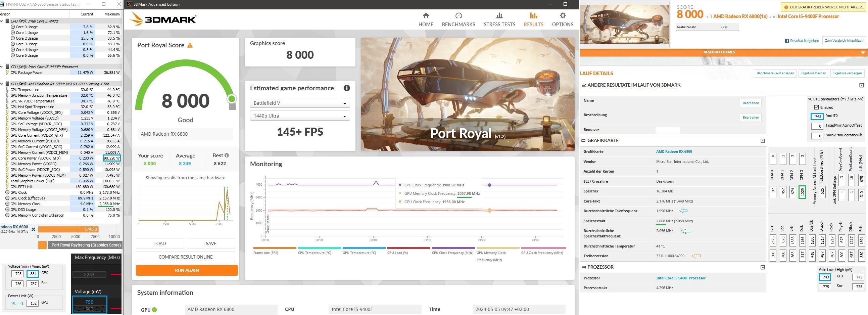Click the GPU Memory Clock sensor icon
The width and height of the screenshot is (868, 315).
click(x=7, y=204)
